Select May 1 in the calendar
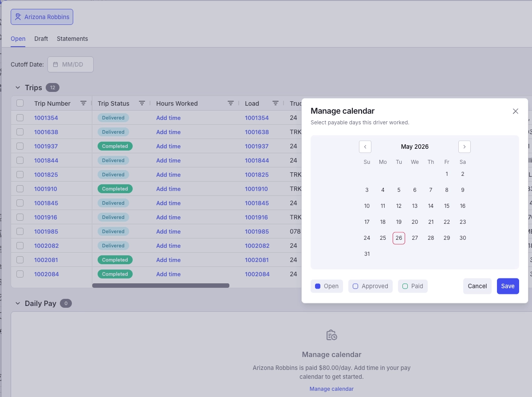Image resolution: width=532 pixels, height=397 pixels. 446,174
